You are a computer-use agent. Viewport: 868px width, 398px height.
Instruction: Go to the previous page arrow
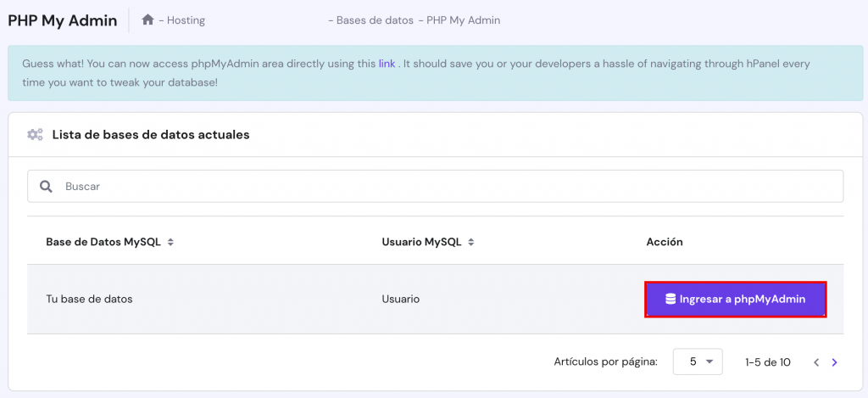[816, 362]
